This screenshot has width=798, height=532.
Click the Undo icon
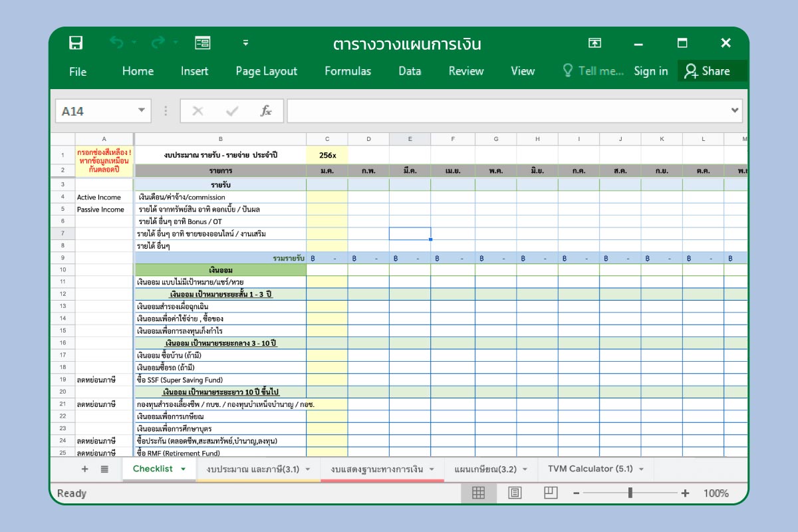117,43
